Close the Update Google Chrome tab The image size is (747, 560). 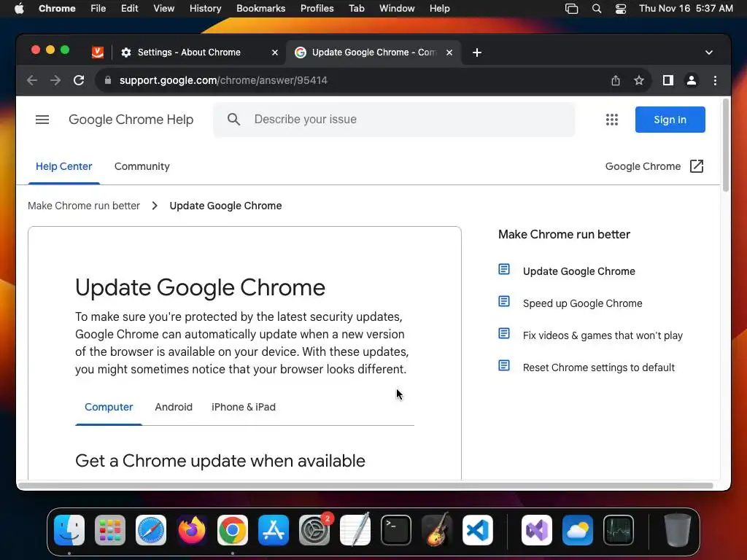coord(449,52)
